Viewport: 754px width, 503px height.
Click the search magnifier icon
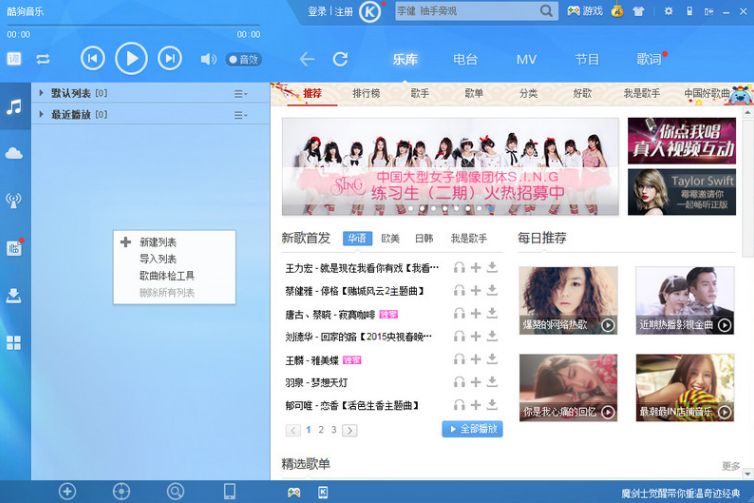point(547,11)
